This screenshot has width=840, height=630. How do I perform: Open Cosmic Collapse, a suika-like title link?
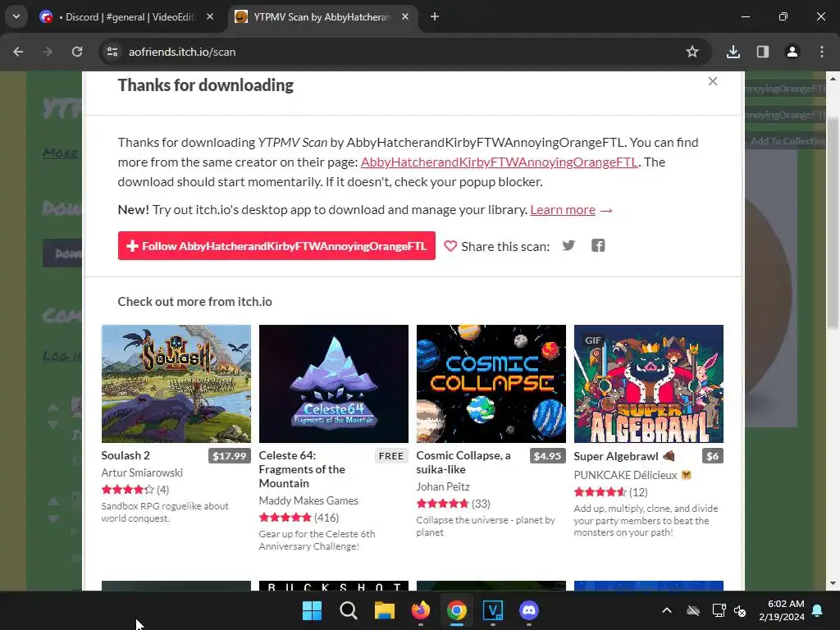pos(463,463)
